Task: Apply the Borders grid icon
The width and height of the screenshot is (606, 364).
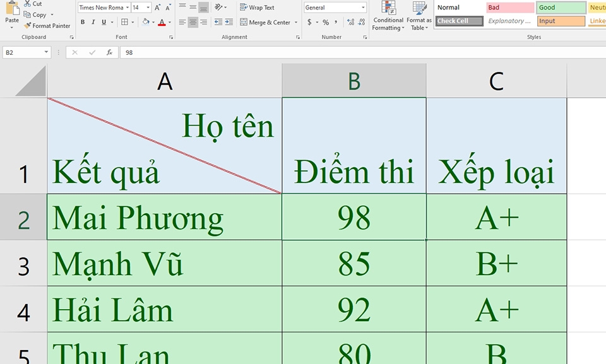Action: (124, 22)
